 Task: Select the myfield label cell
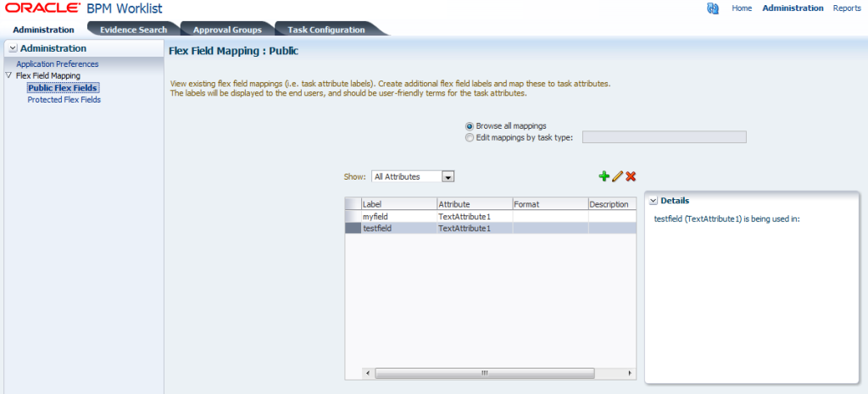(x=399, y=216)
